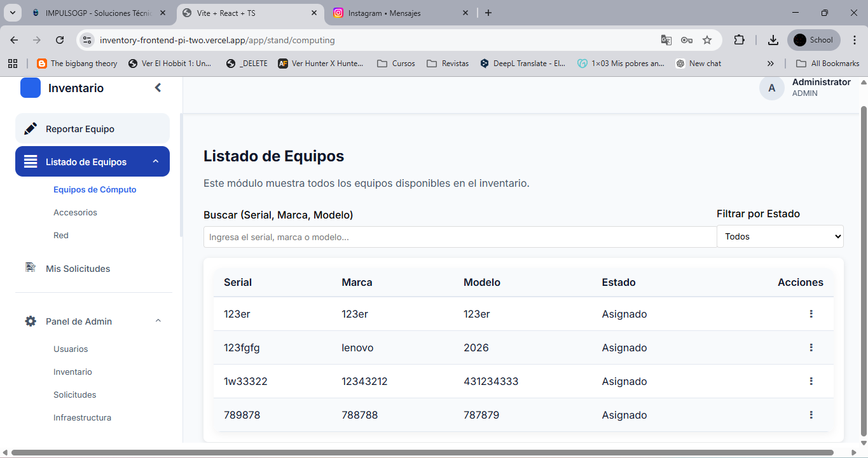Image resolution: width=868 pixels, height=458 pixels.
Task: Bookmark this page with the star icon
Action: pyautogui.click(x=707, y=40)
